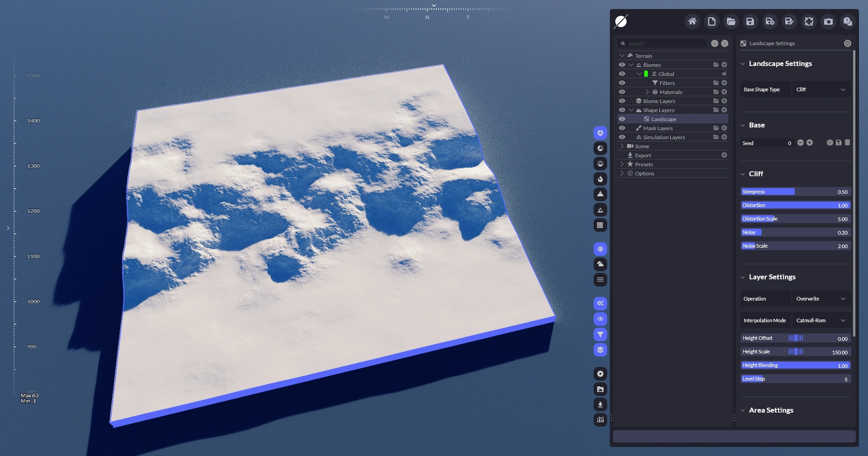Expand the Presets tree item
This screenshot has width=868, height=456.
pyautogui.click(x=622, y=165)
